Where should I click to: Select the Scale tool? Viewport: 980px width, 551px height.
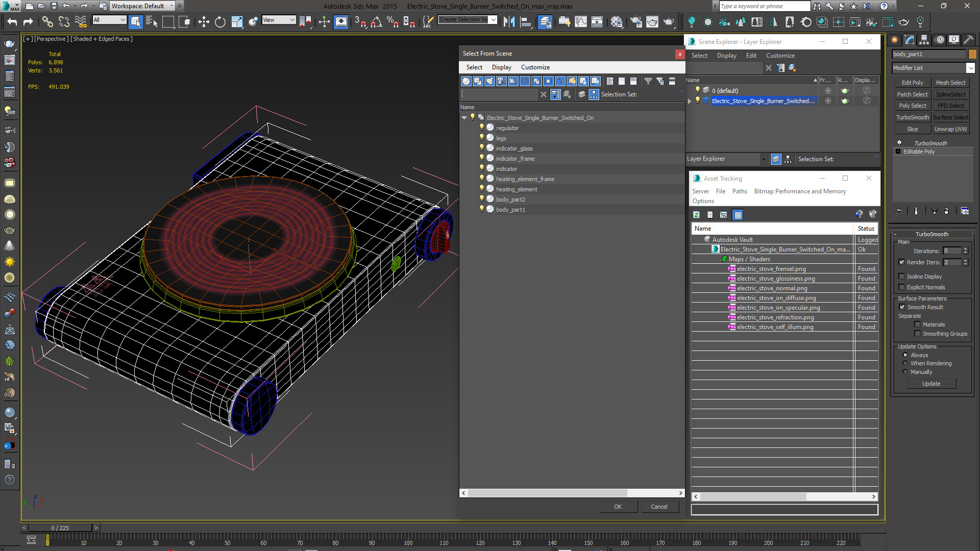pyautogui.click(x=237, y=21)
